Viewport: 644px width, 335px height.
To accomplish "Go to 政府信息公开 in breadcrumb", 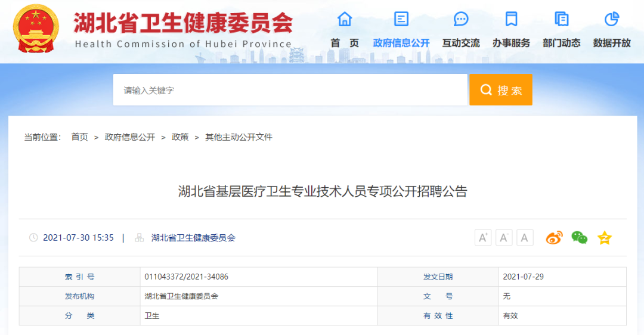I will [x=130, y=137].
